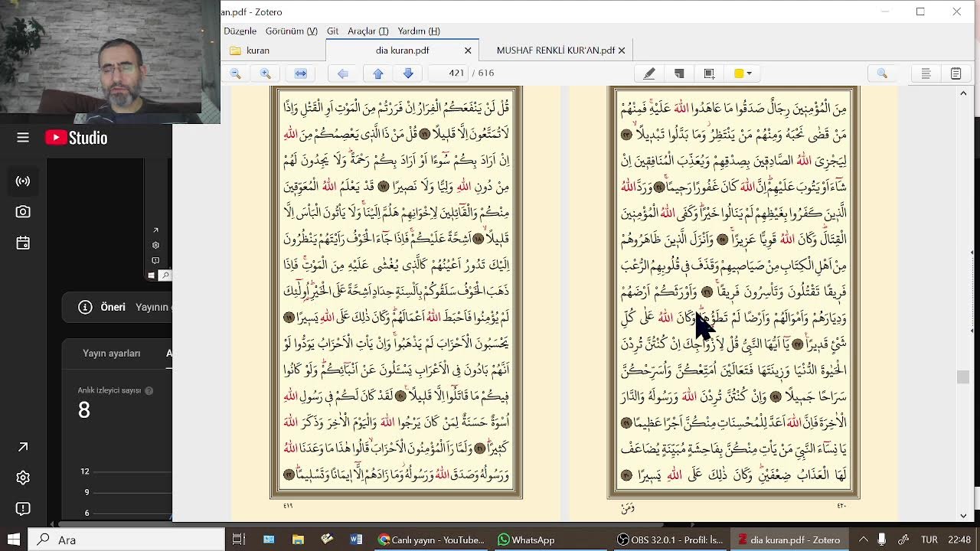
Task: Click the Ara taskbar search box
Action: 126,540
